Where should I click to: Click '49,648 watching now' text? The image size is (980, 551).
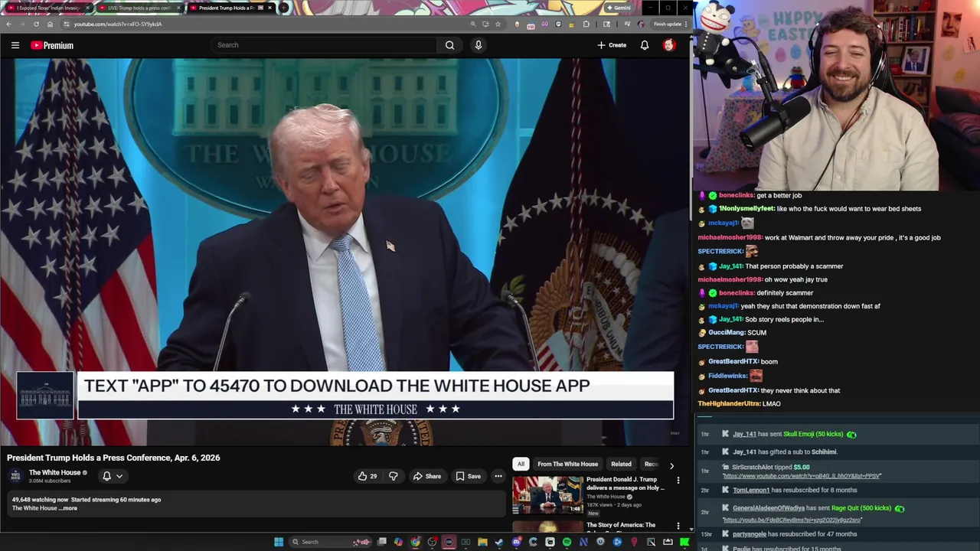coord(41,500)
